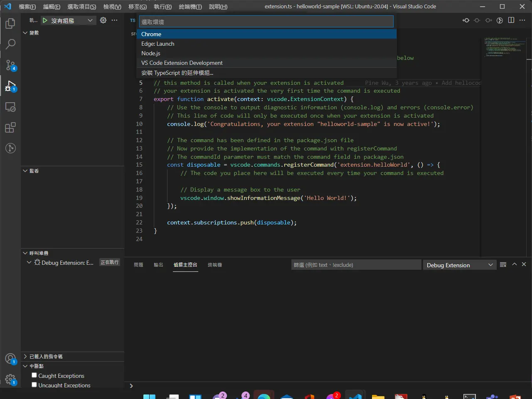This screenshot has width=532, height=399.
Task: Click the green Start Debugging play icon
Action: pos(45,20)
